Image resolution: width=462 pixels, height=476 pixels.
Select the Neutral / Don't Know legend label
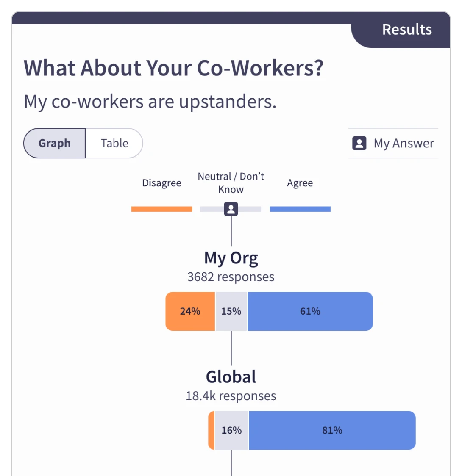(231, 183)
